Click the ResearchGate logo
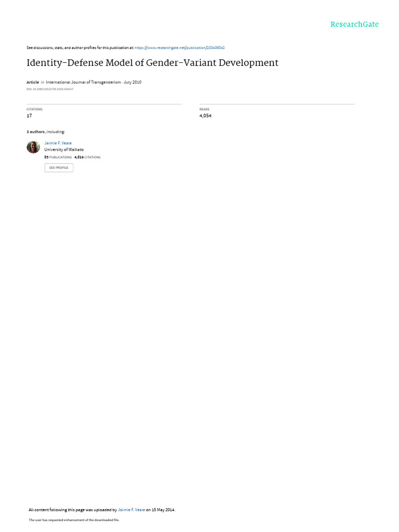 click(354, 24)
